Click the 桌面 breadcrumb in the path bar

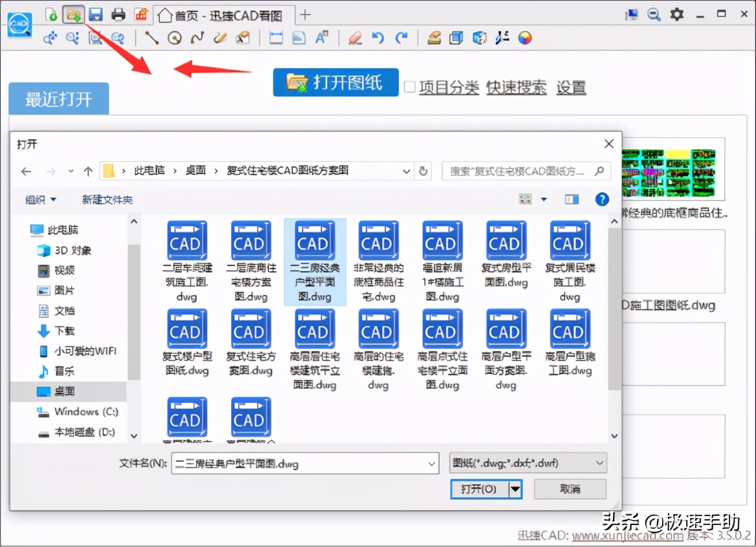coord(195,170)
